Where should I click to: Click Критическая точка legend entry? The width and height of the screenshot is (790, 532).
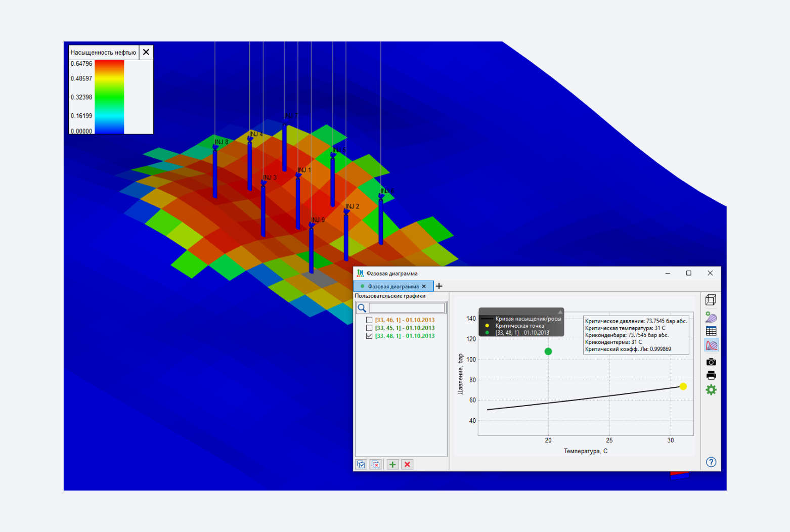pos(519,326)
